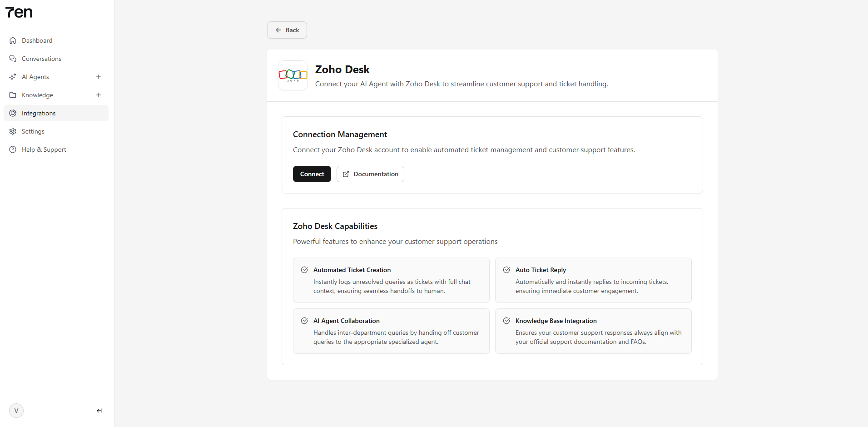The image size is (868, 427).
Task: Click the Auto Ticket Reply card
Action: pos(593,280)
